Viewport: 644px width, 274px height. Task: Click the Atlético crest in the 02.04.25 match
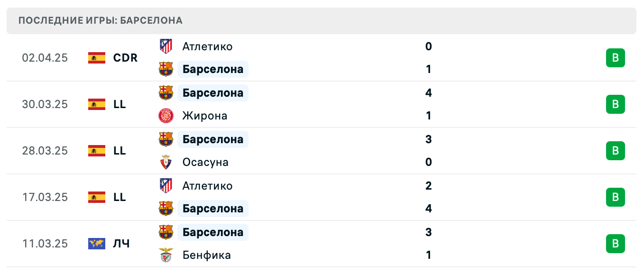tap(166, 46)
